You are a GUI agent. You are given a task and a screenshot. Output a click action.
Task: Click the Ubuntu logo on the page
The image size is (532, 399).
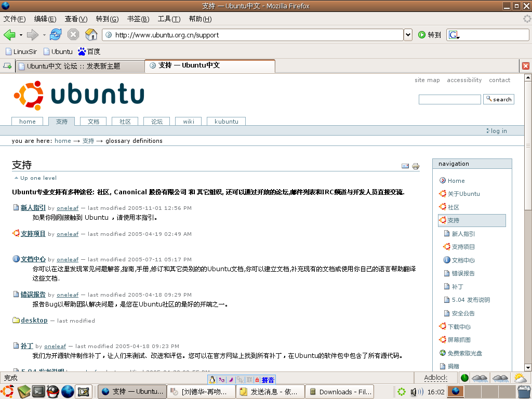tap(79, 96)
